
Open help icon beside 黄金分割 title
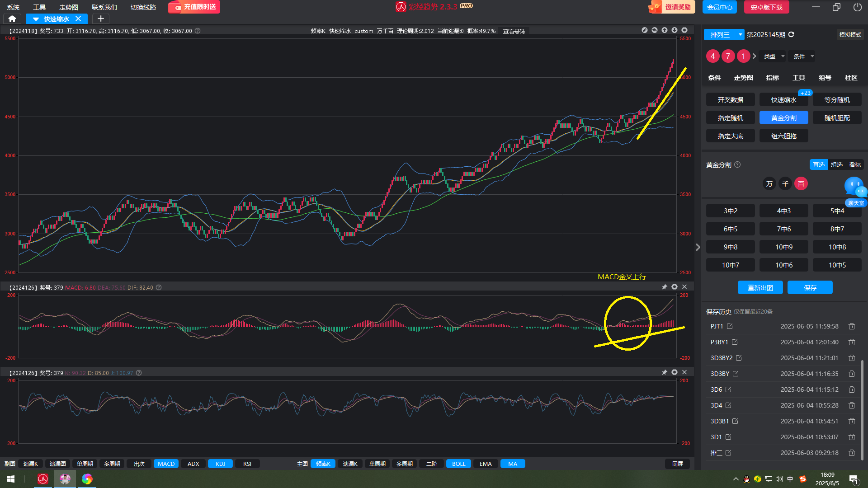(x=737, y=164)
